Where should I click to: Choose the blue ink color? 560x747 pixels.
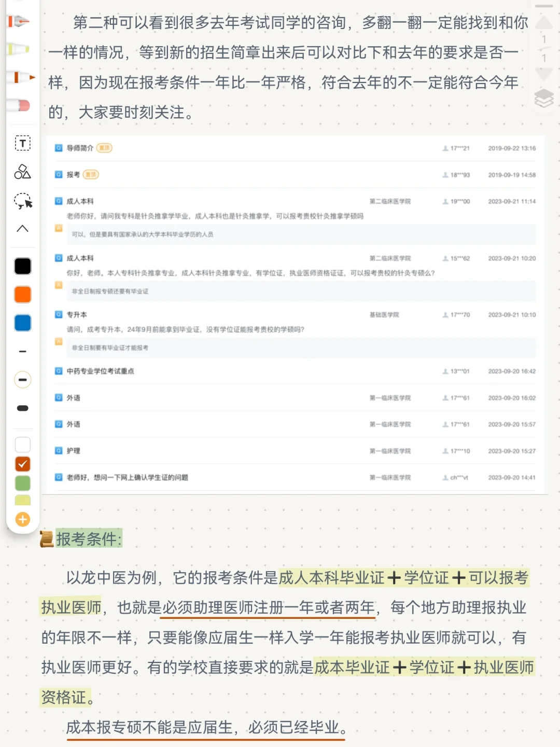(x=23, y=323)
